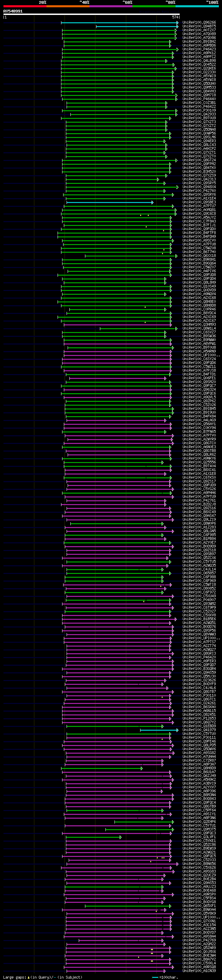Click the red 20% identity legend segment

click(25, 6)
